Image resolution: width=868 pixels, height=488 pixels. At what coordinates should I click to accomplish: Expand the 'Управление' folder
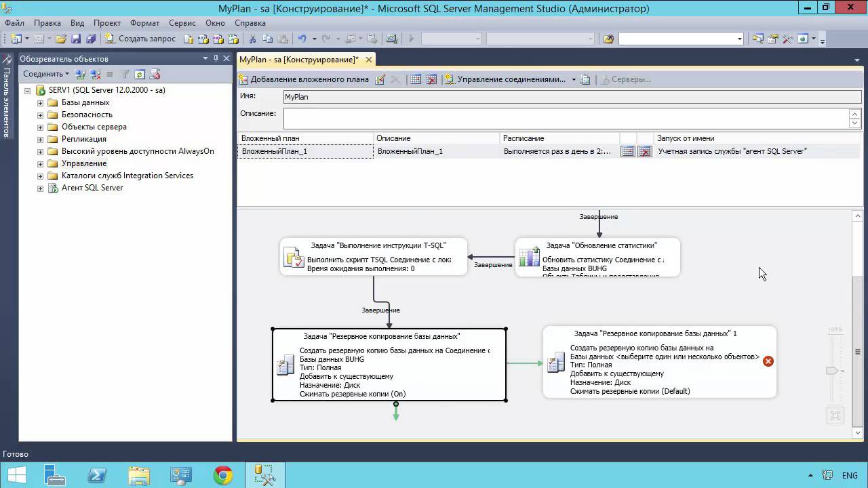click(x=40, y=163)
